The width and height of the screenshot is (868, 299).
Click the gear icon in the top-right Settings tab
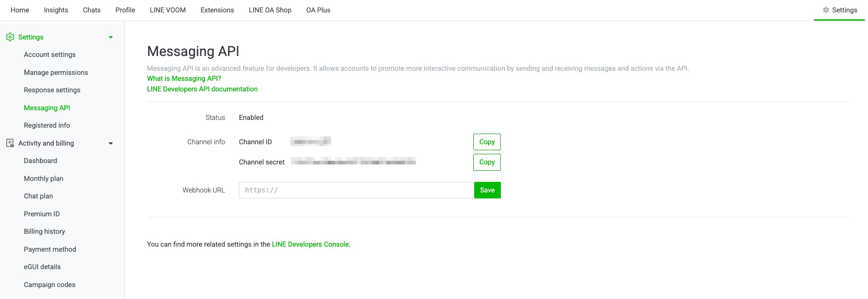tap(826, 10)
